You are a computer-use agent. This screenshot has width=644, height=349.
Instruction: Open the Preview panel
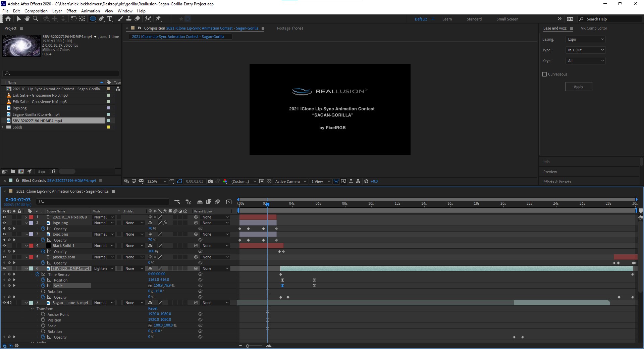550,172
